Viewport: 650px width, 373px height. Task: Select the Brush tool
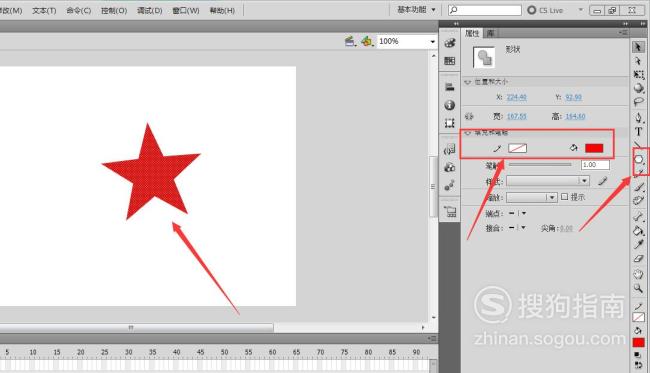[x=638, y=187]
